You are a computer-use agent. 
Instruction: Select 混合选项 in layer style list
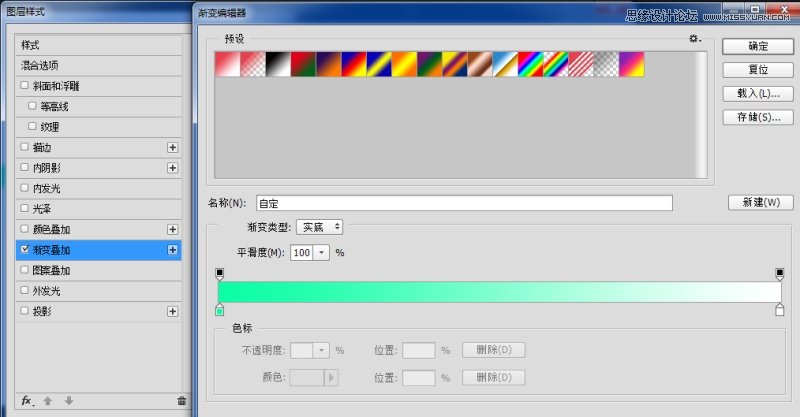tap(99, 65)
